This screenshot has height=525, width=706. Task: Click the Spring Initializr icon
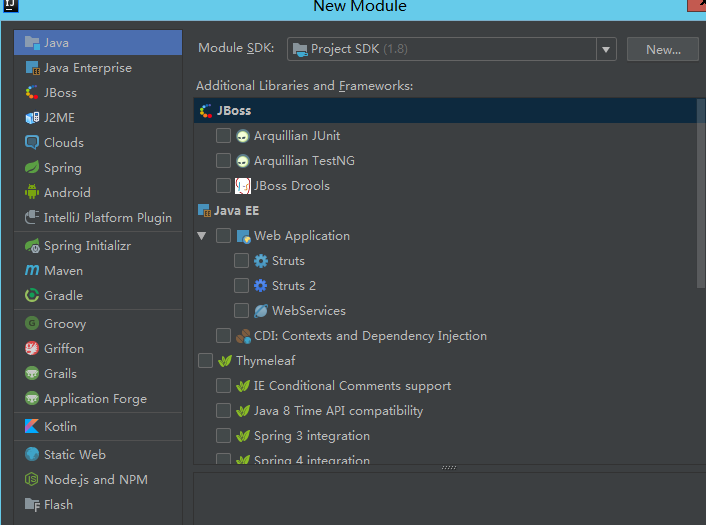(x=32, y=246)
